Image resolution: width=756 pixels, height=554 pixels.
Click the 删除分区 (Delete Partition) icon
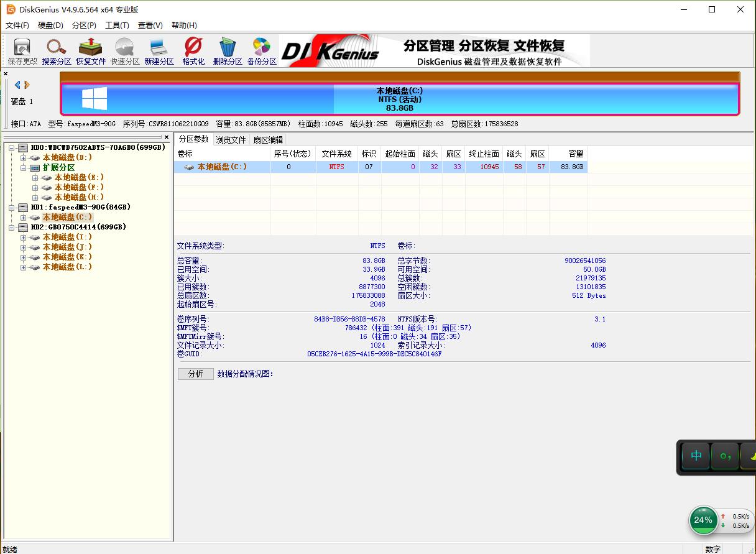click(x=228, y=50)
